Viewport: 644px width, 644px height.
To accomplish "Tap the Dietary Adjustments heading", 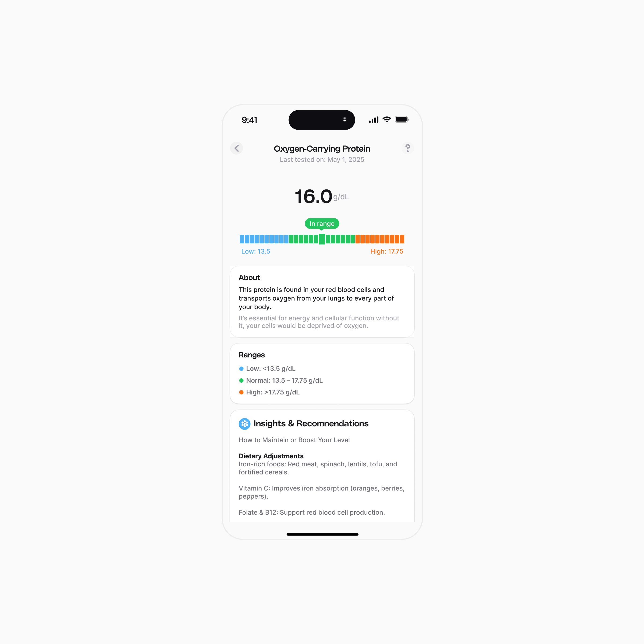I will pos(271,456).
